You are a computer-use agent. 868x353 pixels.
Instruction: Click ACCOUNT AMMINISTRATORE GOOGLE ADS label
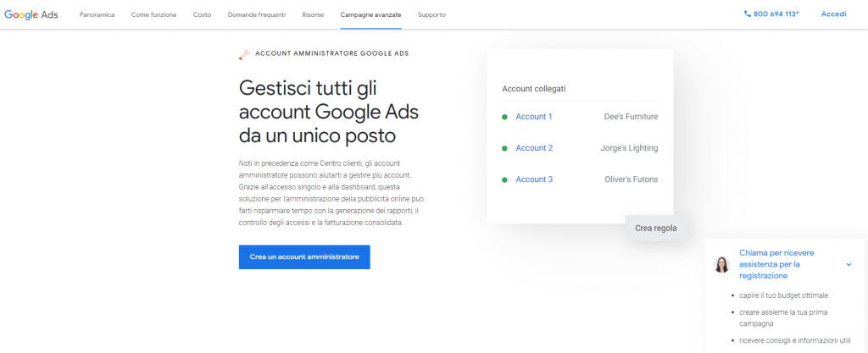coord(332,53)
